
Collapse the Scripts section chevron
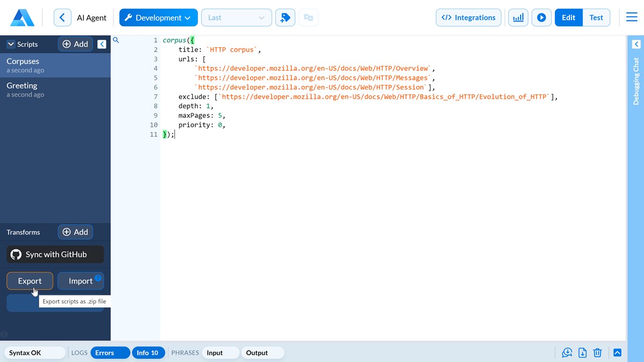(10, 44)
